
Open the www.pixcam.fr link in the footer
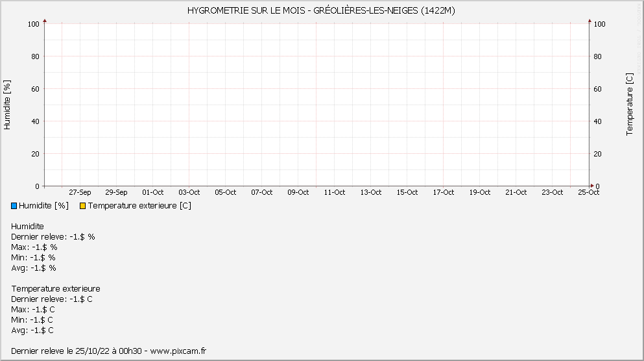click(x=178, y=351)
